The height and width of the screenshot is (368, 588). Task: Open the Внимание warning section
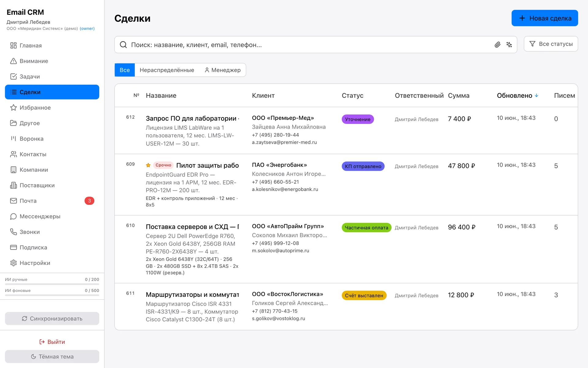click(52, 61)
